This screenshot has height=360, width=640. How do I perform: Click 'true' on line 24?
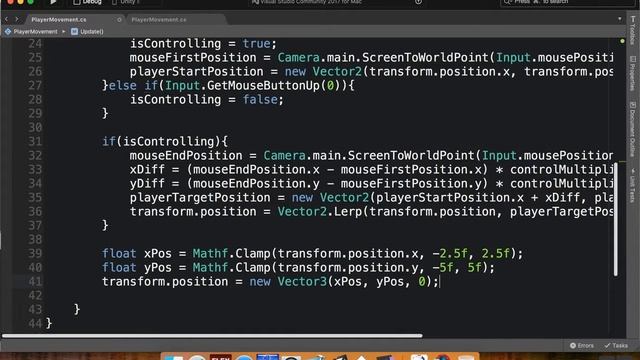[256, 44]
